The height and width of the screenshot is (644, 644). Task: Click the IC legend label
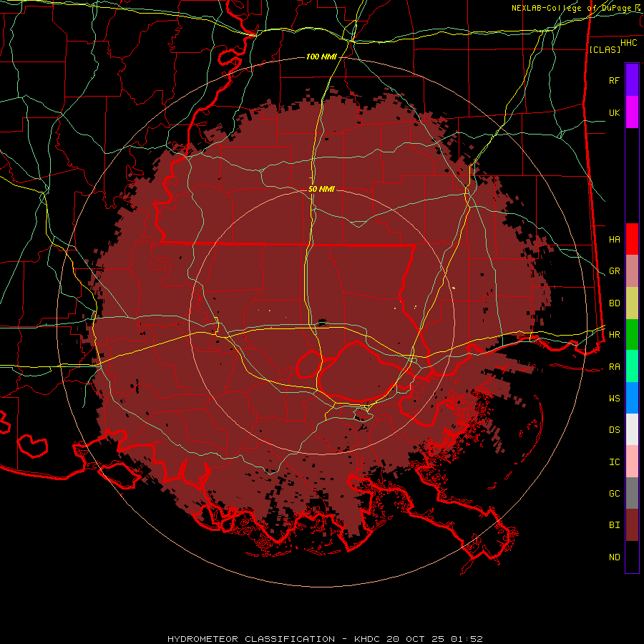pyautogui.click(x=614, y=462)
